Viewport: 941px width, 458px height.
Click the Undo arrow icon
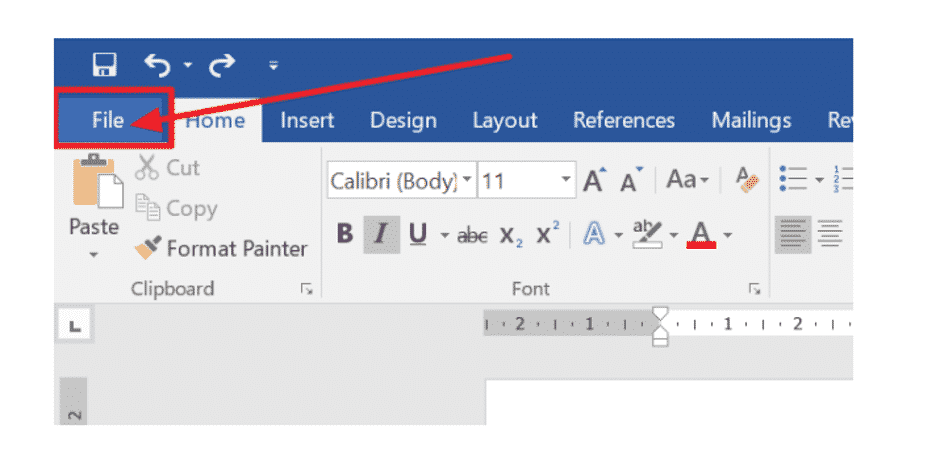pos(157,65)
